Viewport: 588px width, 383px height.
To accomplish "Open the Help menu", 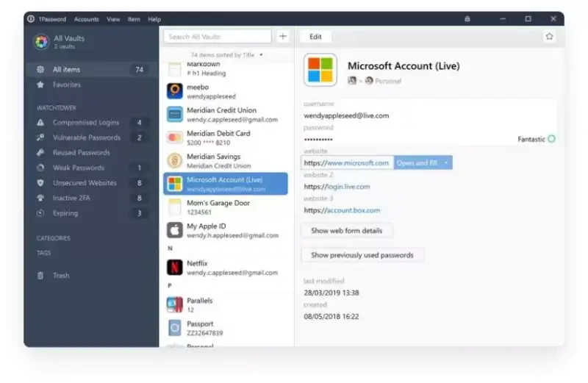I will 154,19.
